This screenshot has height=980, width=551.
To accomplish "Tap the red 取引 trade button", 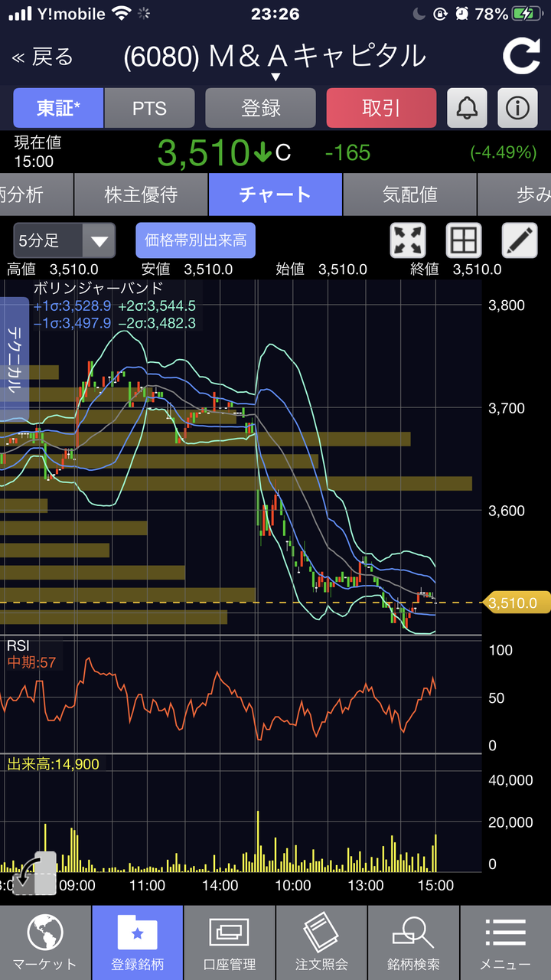I will click(x=381, y=108).
